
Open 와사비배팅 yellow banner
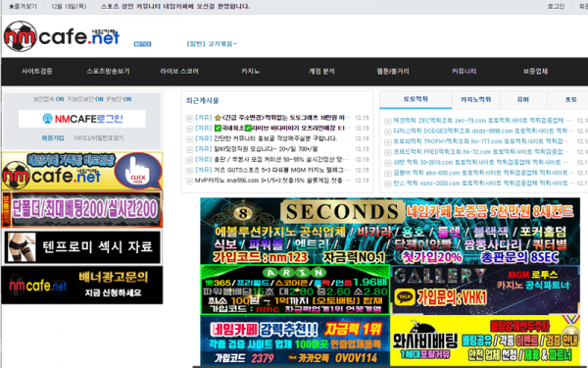pos(485,341)
